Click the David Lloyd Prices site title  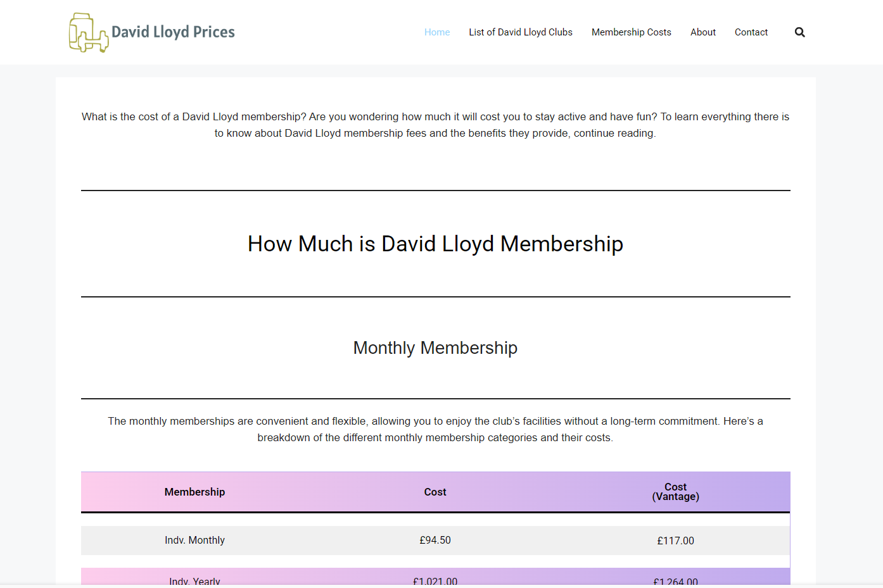coord(173,32)
